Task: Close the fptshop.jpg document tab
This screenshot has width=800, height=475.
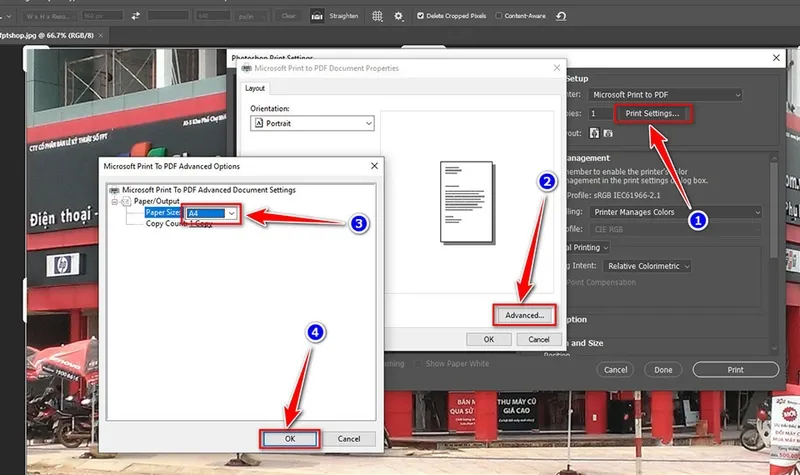Action: coord(100,35)
